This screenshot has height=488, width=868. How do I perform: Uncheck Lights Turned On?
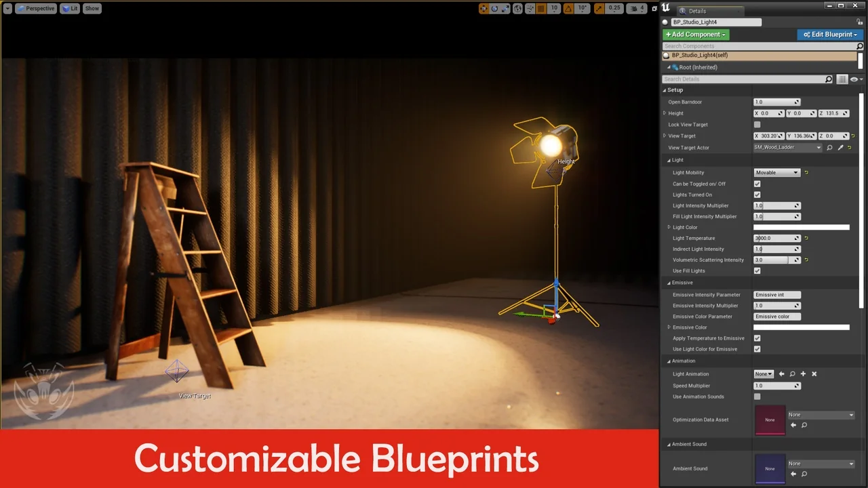[x=757, y=195]
